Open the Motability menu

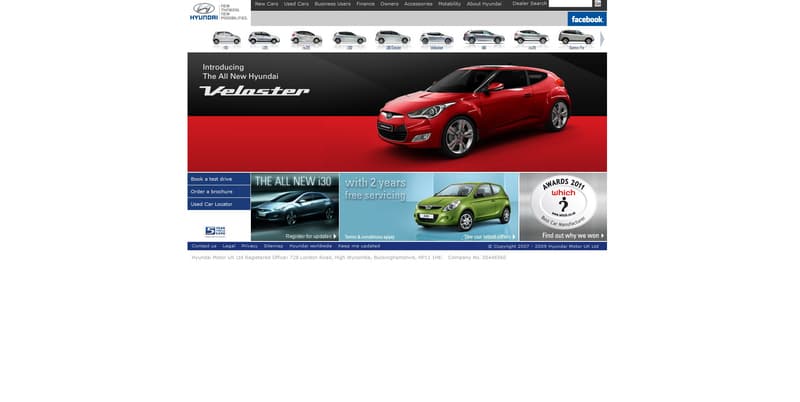click(x=449, y=4)
